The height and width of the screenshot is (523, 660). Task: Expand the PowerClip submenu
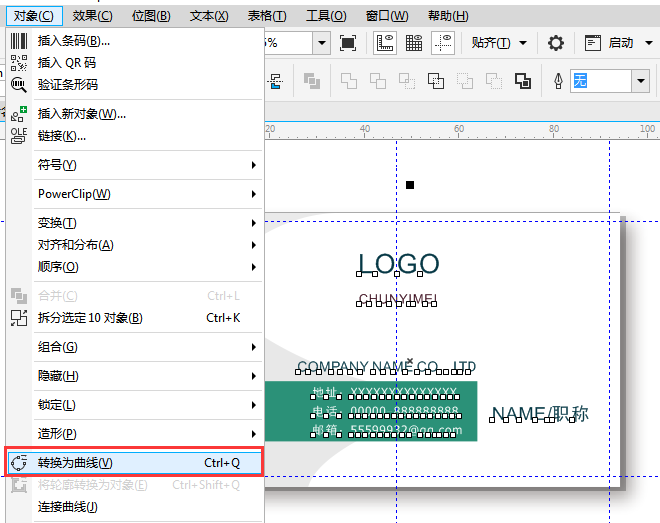tap(147, 194)
